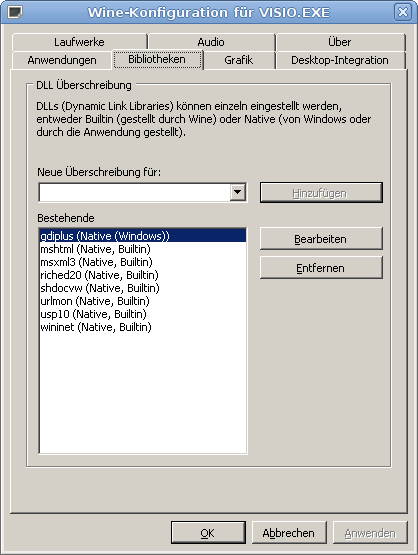Click the Bearbeiten button
Viewport: 418px width, 555px height.
321,239
